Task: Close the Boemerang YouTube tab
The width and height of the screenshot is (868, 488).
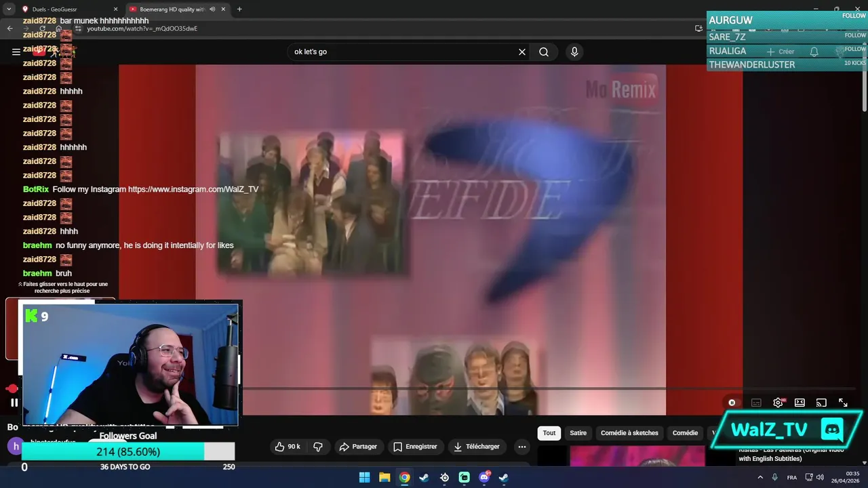Action: pos(223,9)
